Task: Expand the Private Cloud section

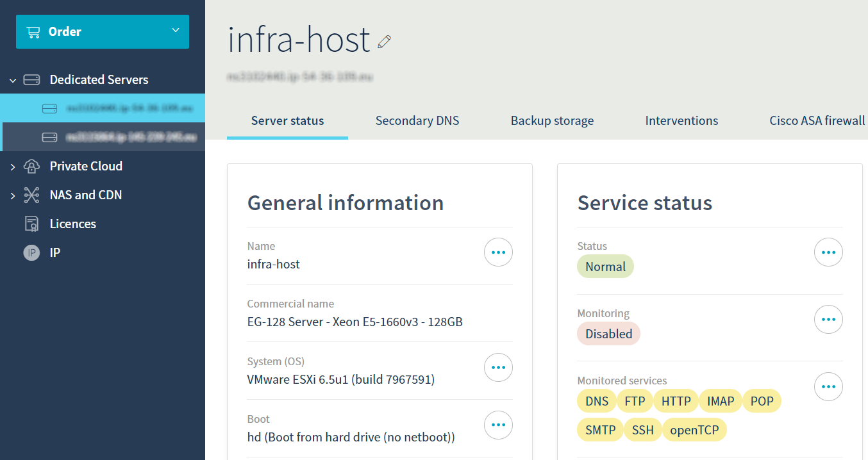Action: (12, 167)
